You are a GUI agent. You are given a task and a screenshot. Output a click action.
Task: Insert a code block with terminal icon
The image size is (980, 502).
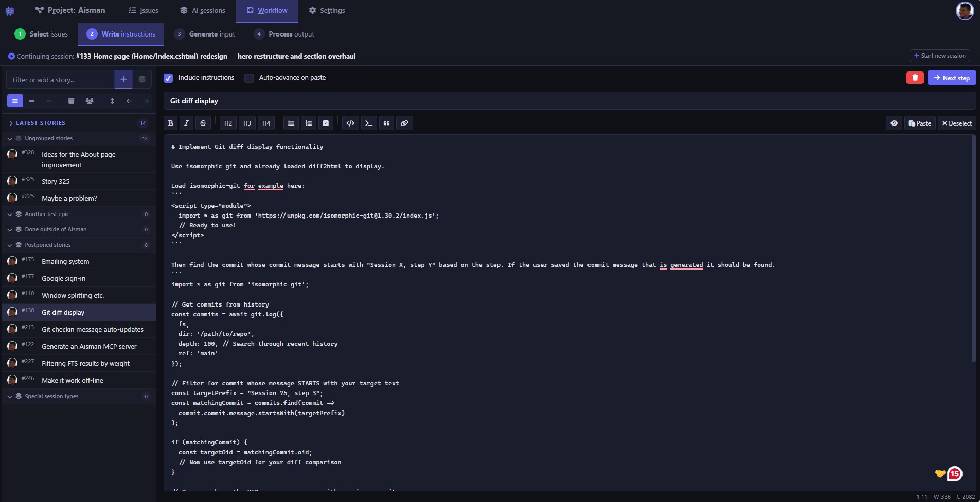pyautogui.click(x=368, y=123)
